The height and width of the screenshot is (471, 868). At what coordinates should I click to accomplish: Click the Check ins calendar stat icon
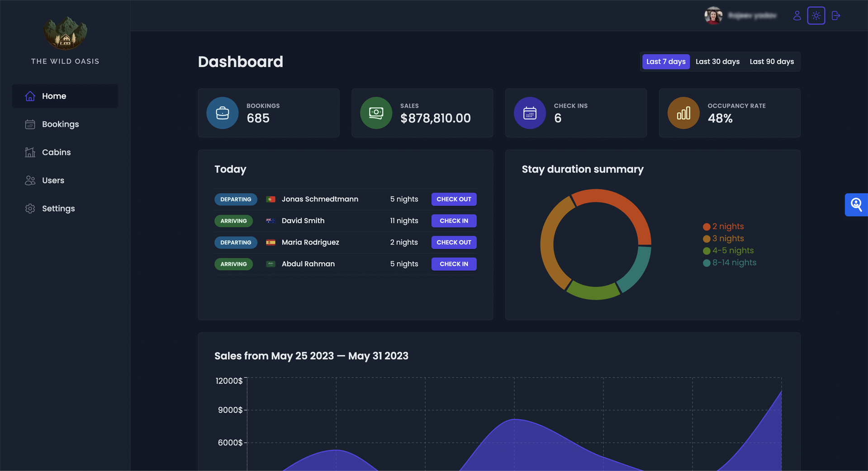pyautogui.click(x=530, y=113)
